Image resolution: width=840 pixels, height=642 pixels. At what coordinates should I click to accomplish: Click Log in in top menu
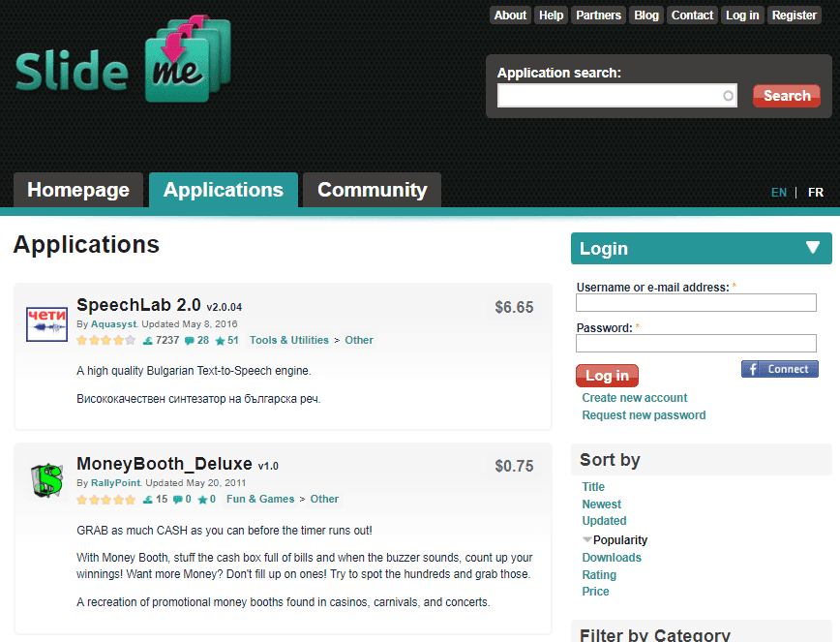[742, 15]
